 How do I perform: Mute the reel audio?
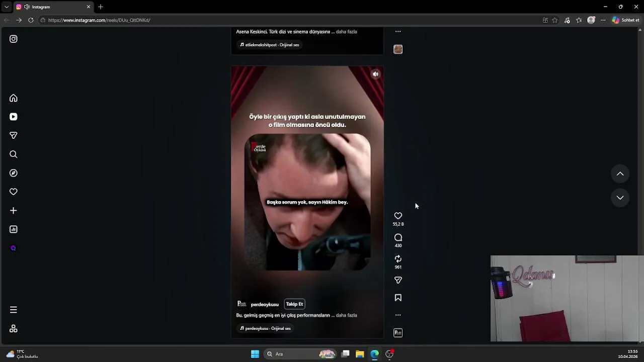tap(375, 74)
